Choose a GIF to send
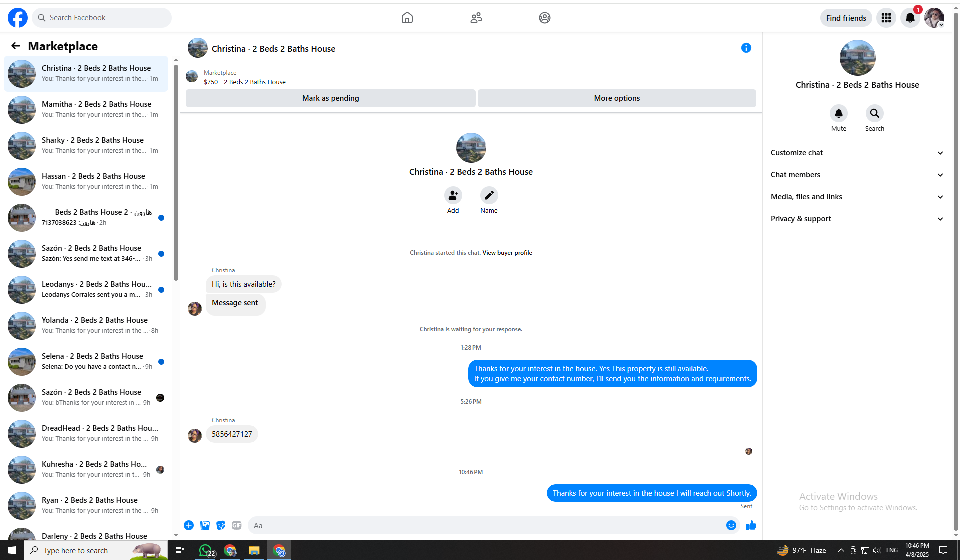 pos(237,525)
